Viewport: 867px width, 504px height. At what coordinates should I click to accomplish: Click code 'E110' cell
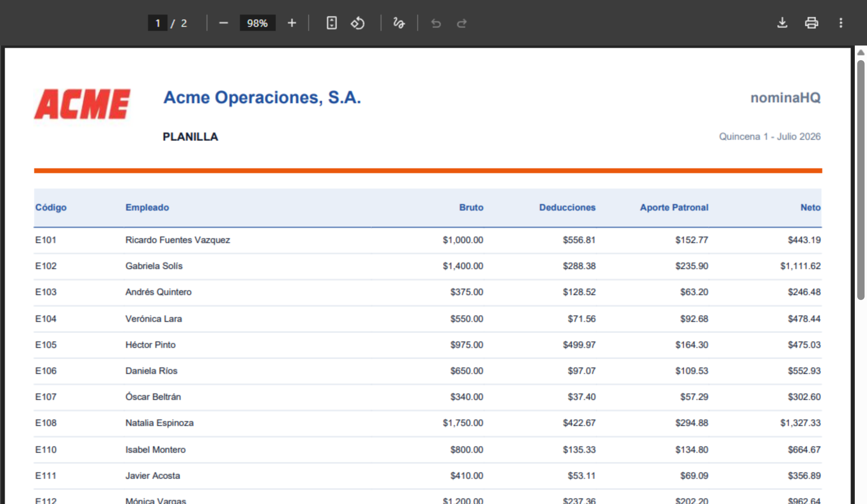46,450
